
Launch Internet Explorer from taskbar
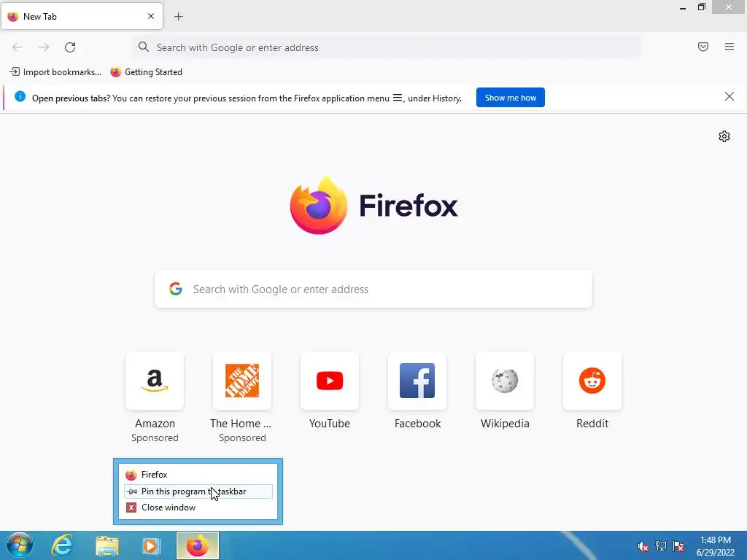[x=63, y=545]
